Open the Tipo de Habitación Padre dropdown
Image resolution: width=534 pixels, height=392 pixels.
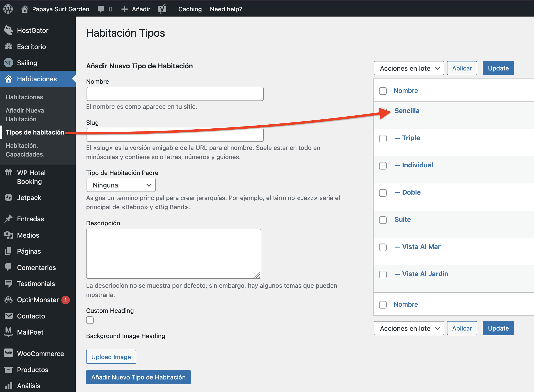pos(121,185)
